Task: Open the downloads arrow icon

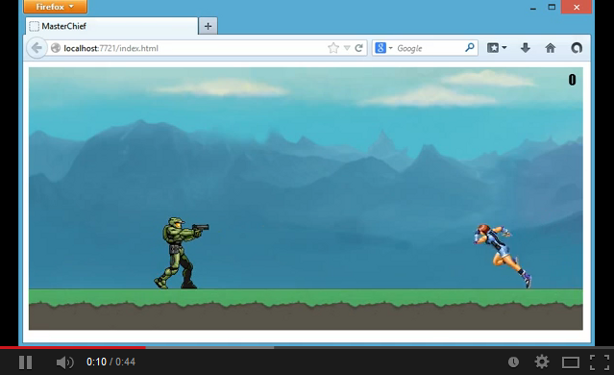Action: [x=525, y=48]
